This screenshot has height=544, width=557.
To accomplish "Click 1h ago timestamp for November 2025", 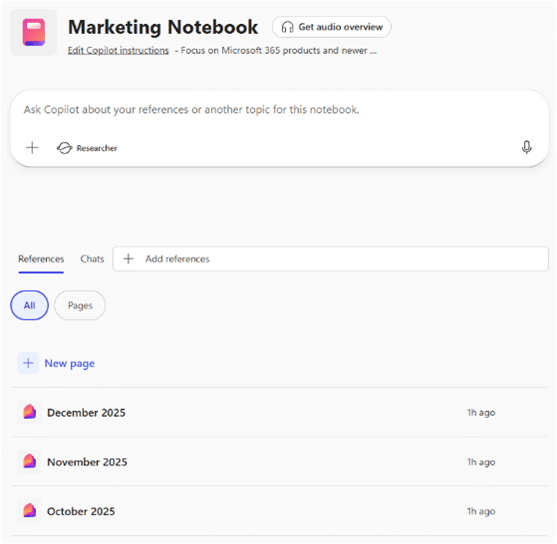I will point(481,462).
